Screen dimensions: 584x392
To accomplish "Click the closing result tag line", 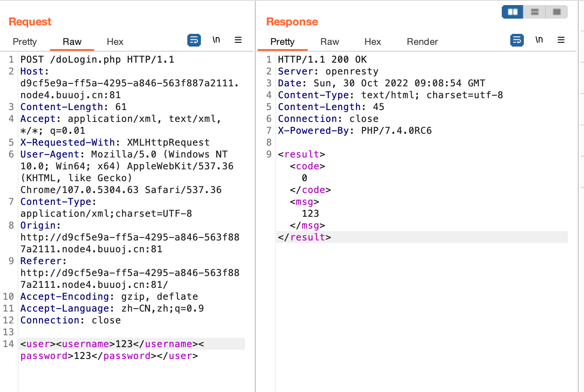I will click(x=305, y=237).
